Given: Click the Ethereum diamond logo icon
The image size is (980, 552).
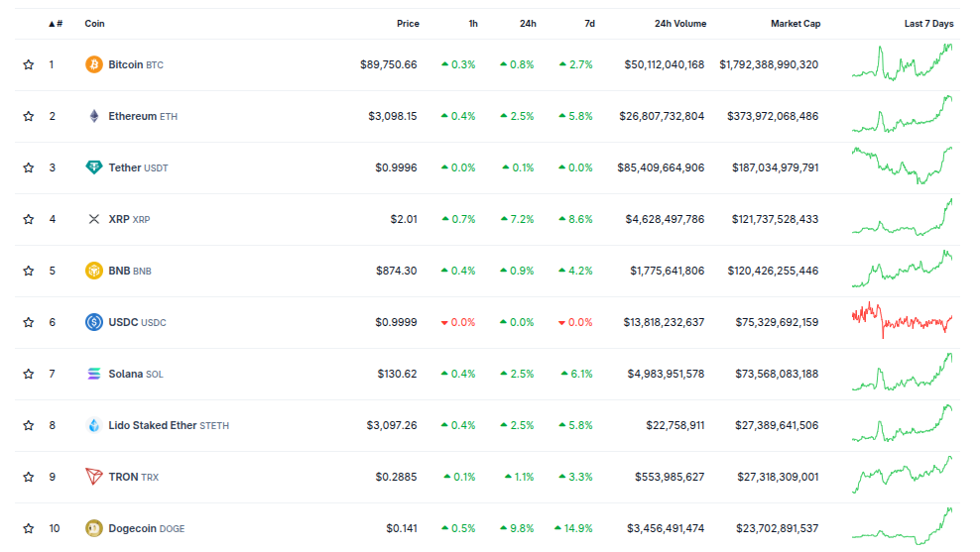Looking at the screenshot, I should [x=94, y=116].
